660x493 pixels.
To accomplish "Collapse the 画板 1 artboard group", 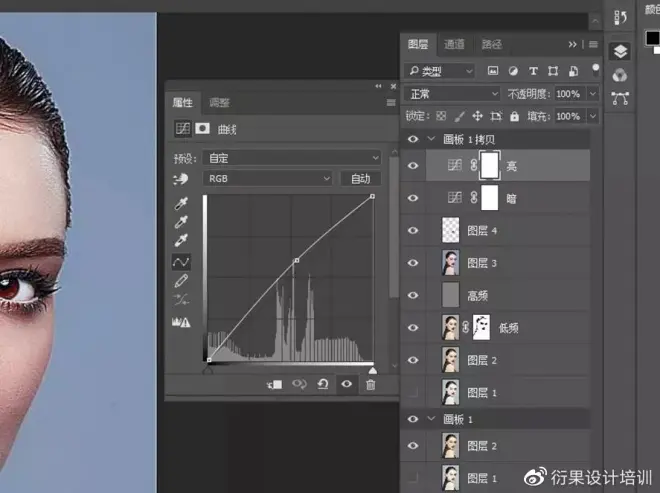I will [431, 418].
